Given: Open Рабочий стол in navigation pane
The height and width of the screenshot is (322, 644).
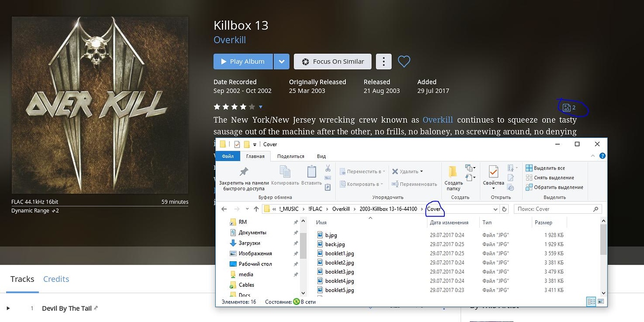Looking at the screenshot, I should pyautogui.click(x=255, y=264).
